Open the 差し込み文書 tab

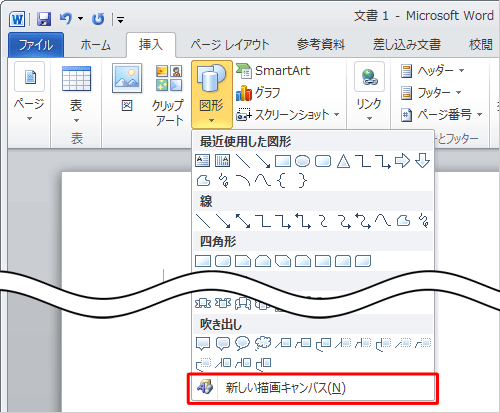tap(407, 45)
